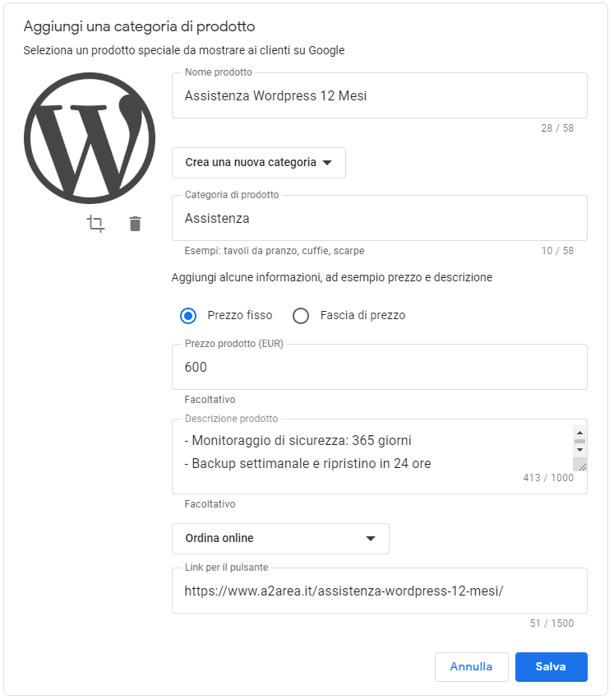
Task: Click the WordPress logo product image
Action: click(90, 138)
